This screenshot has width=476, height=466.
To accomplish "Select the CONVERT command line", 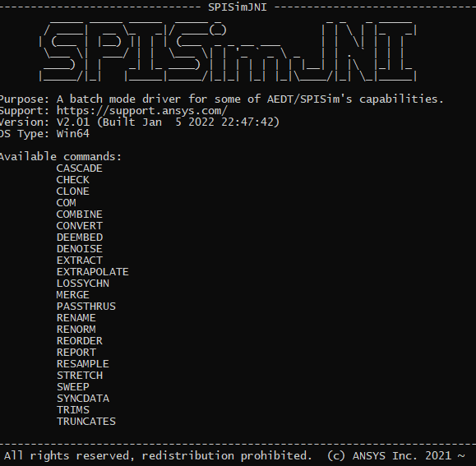I will click(80, 226).
